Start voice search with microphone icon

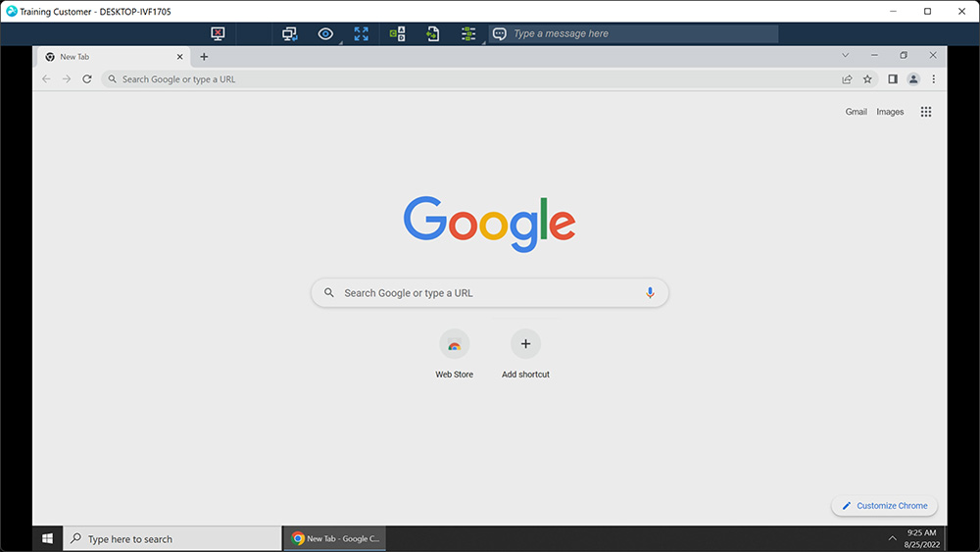tap(650, 292)
